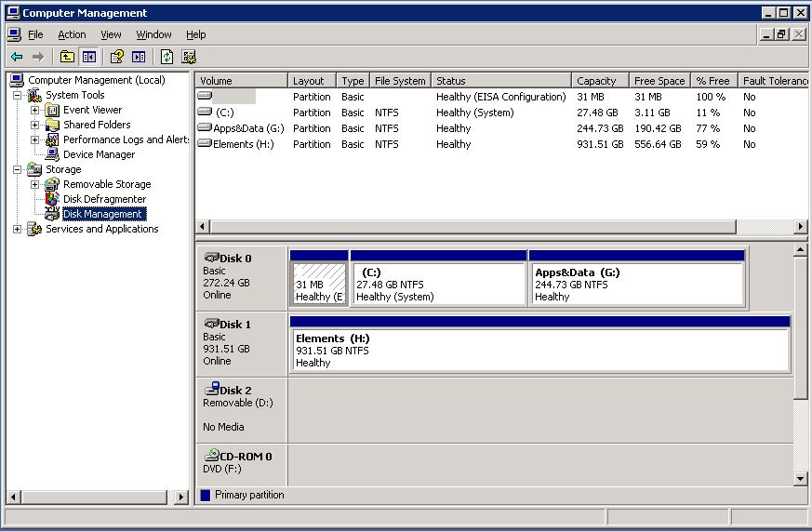Expand the Shared Folders node
812x531 pixels.
point(34,125)
